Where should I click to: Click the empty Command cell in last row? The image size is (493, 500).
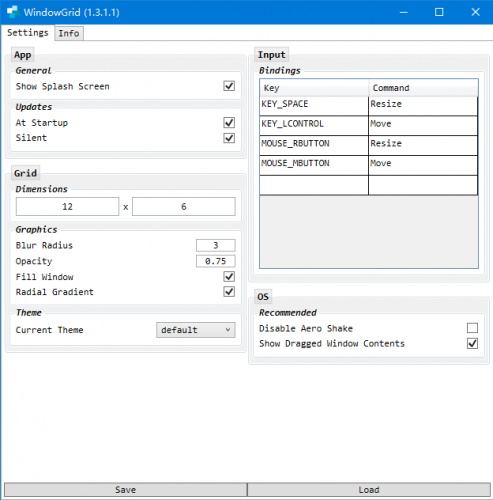pyautogui.click(x=423, y=185)
